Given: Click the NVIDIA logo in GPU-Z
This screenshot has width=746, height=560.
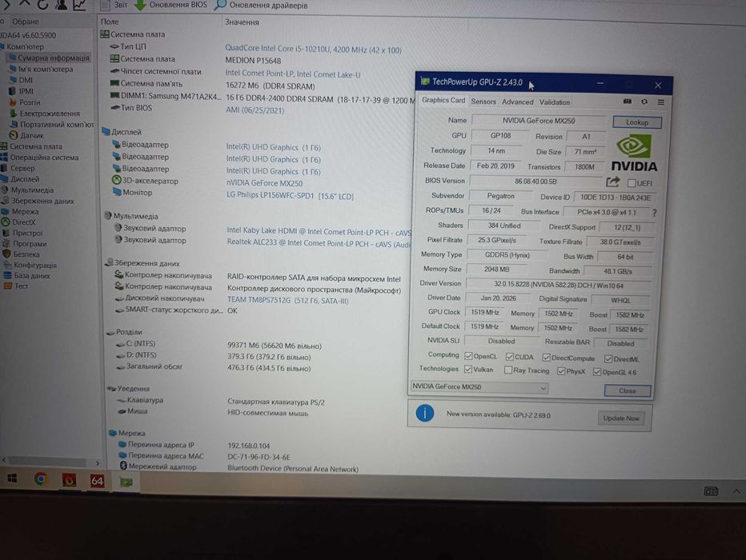Looking at the screenshot, I should point(634,153).
